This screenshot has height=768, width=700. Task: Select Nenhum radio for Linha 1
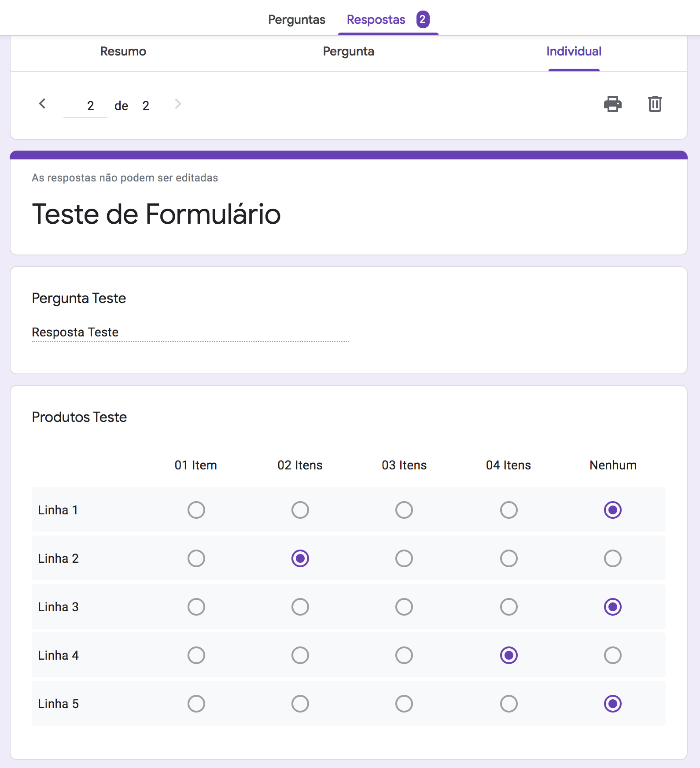[x=612, y=510]
